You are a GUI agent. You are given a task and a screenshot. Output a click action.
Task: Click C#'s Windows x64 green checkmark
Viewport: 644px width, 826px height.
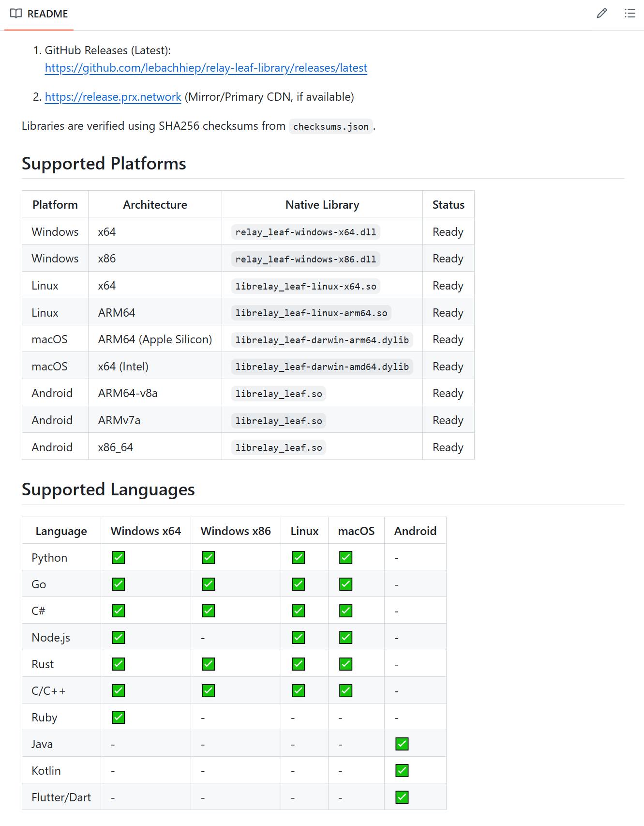[x=119, y=611]
